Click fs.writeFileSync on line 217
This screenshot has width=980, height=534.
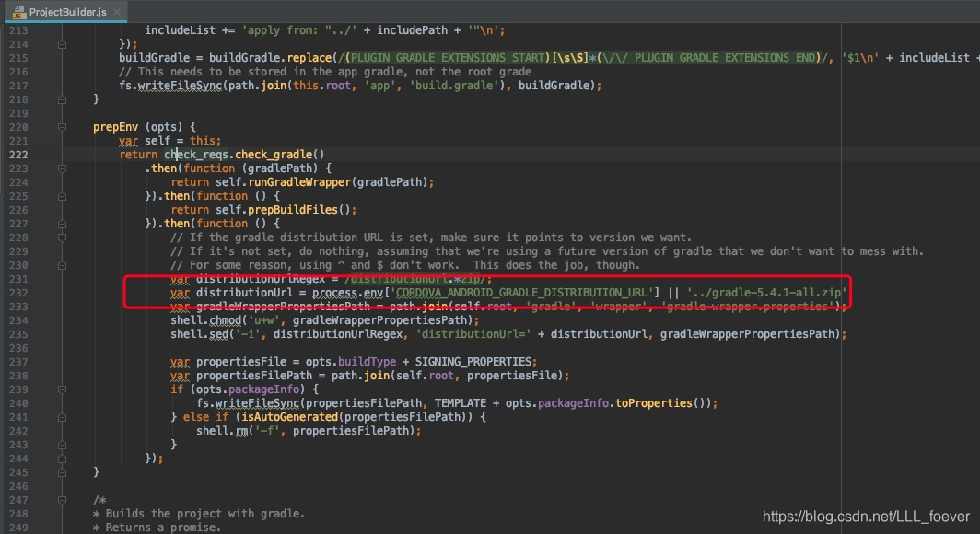170,85
